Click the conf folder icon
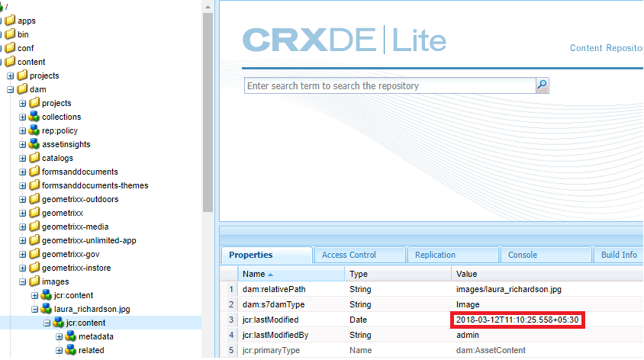644x360 pixels. [x=10, y=47]
